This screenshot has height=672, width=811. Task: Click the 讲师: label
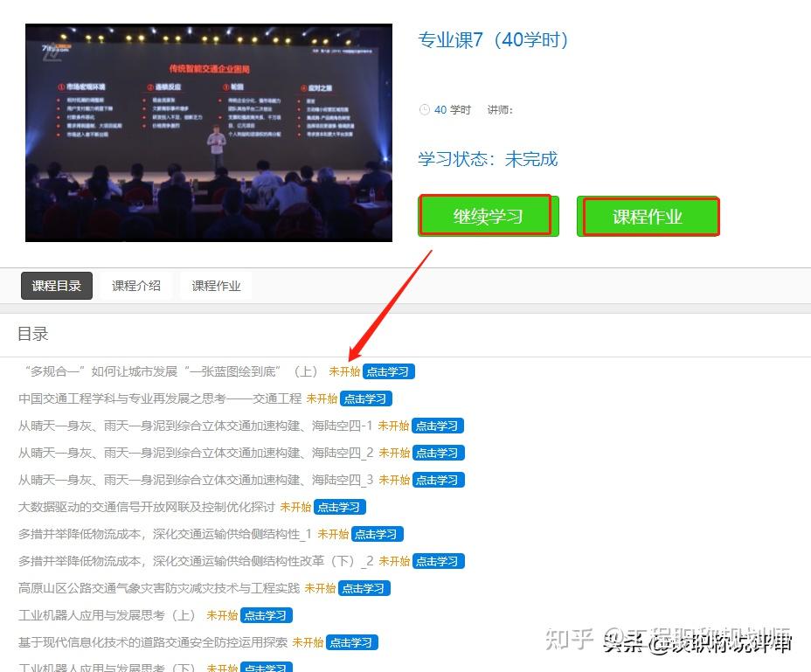tap(500, 110)
